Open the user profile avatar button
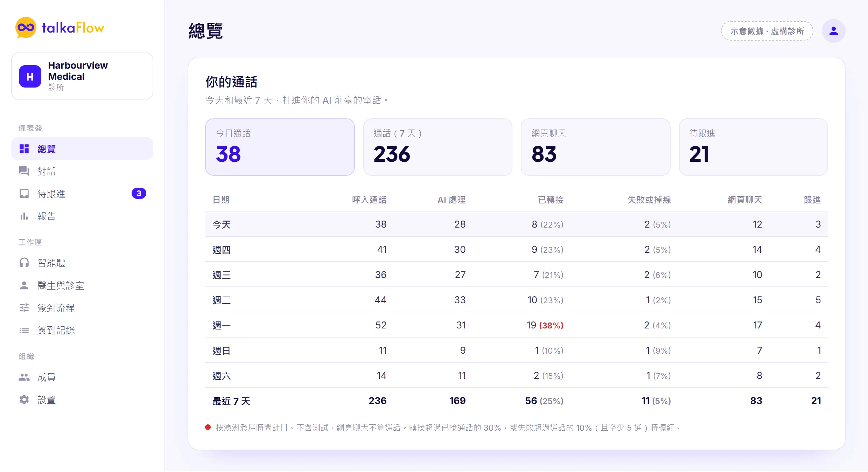868x472 pixels. [833, 31]
